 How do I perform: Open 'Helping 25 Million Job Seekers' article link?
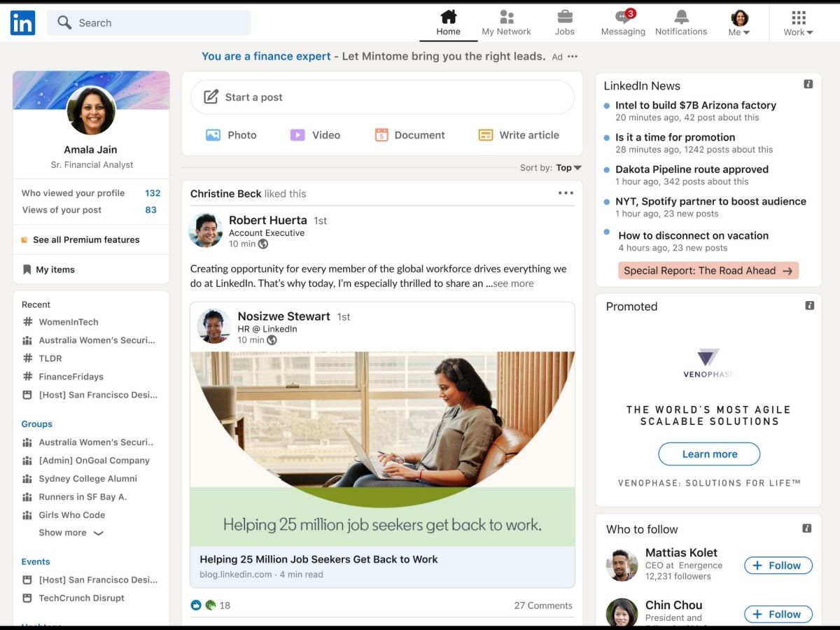318,559
